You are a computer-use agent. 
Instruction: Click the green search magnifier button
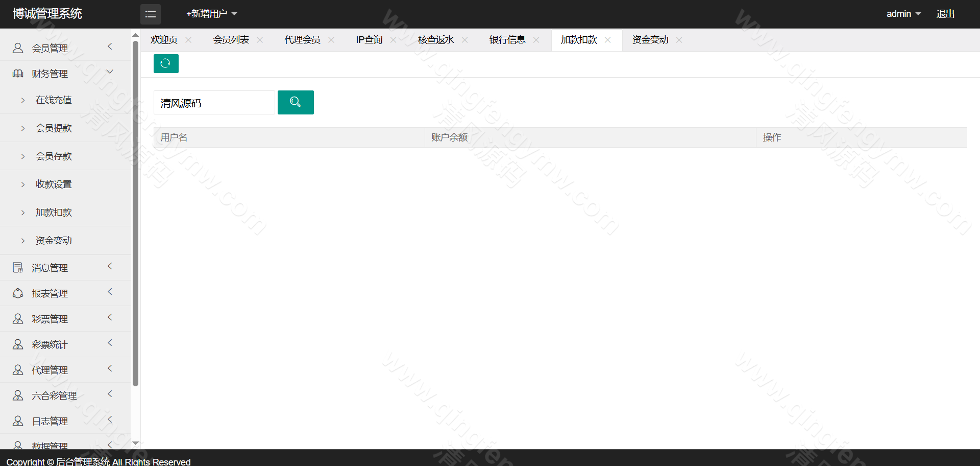pos(296,102)
